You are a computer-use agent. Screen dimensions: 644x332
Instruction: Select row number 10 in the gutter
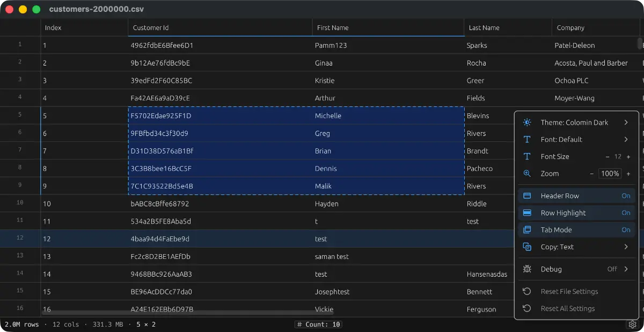(x=20, y=203)
